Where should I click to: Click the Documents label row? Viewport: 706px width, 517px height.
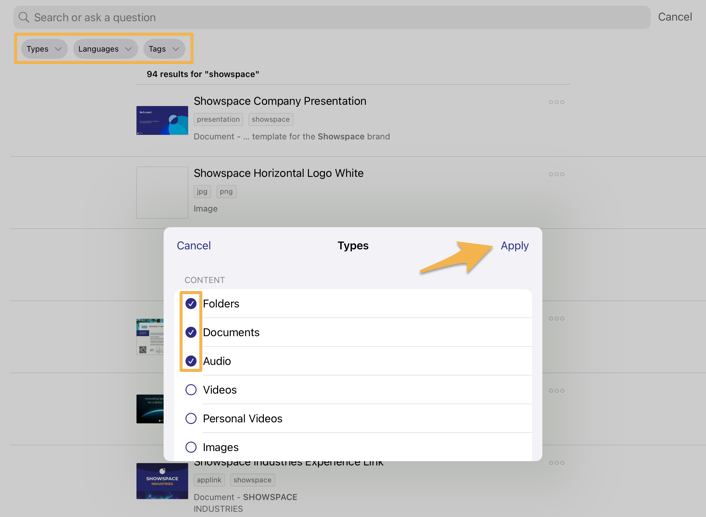(x=353, y=332)
